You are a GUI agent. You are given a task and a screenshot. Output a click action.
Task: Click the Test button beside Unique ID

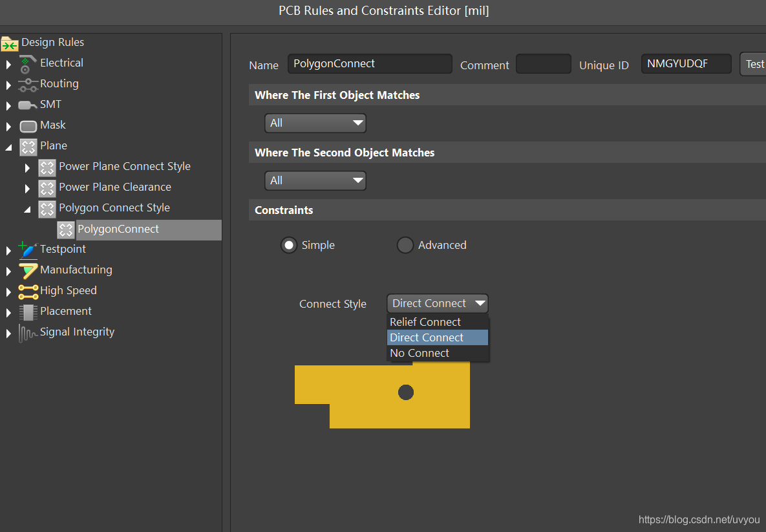(754, 64)
